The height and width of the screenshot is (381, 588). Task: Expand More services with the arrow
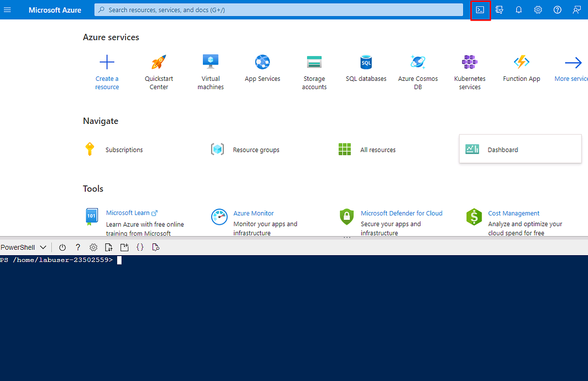pos(572,62)
